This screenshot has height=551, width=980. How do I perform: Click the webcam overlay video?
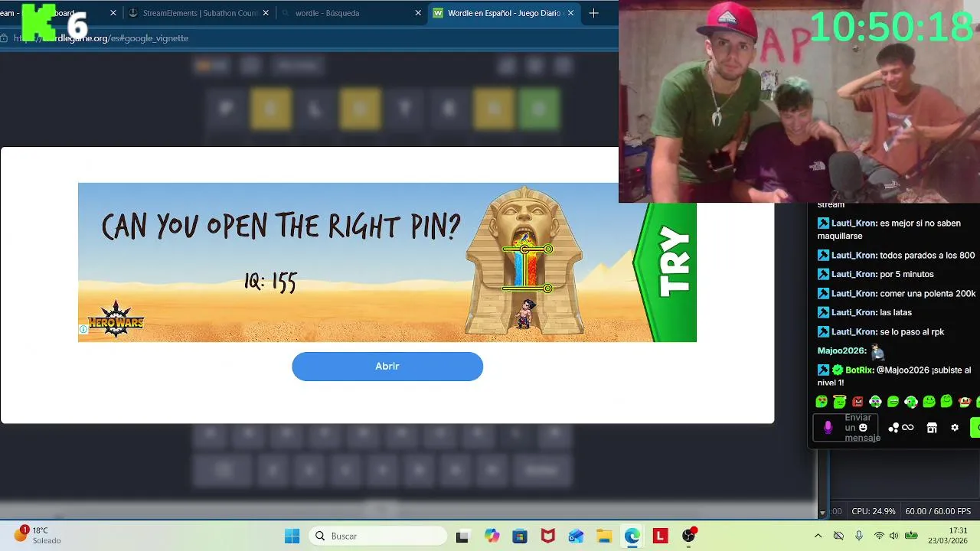(799, 101)
